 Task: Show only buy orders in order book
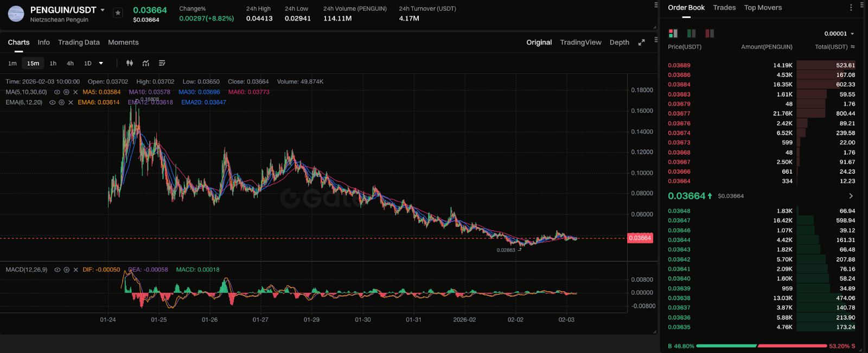(x=691, y=34)
